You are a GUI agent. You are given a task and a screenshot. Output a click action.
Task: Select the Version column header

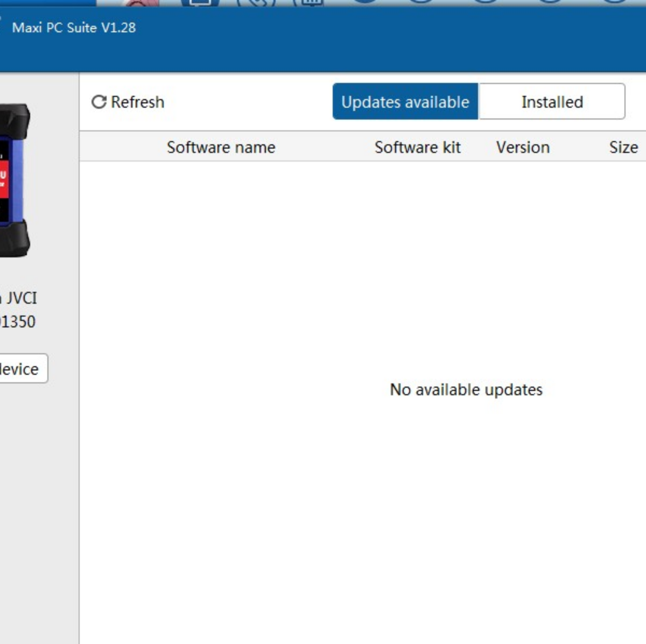click(x=523, y=147)
